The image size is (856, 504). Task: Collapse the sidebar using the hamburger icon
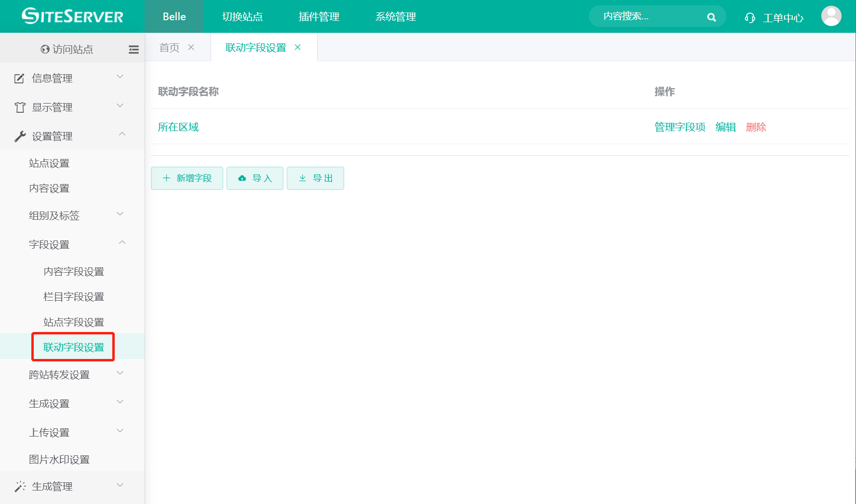click(134, 49)
